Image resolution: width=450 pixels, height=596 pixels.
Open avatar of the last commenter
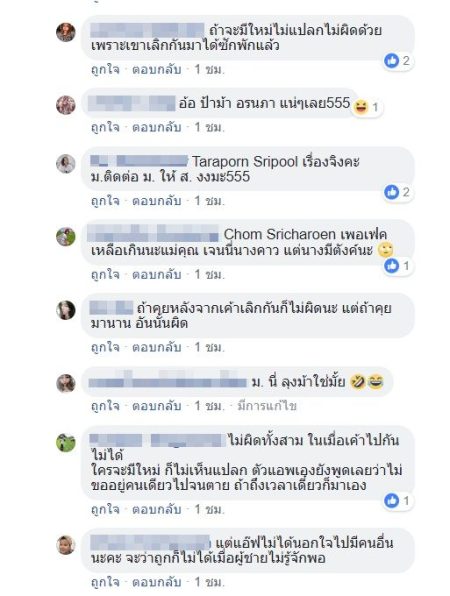66,545
